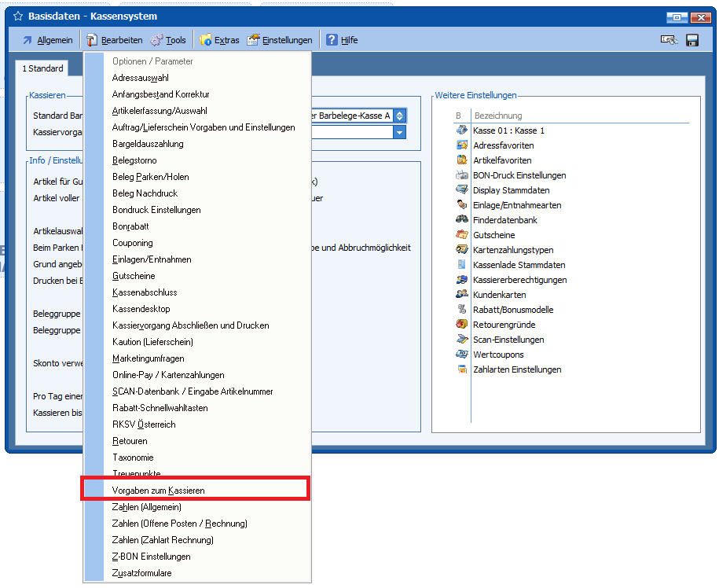Open the Hilfe help button

[342, 40]
